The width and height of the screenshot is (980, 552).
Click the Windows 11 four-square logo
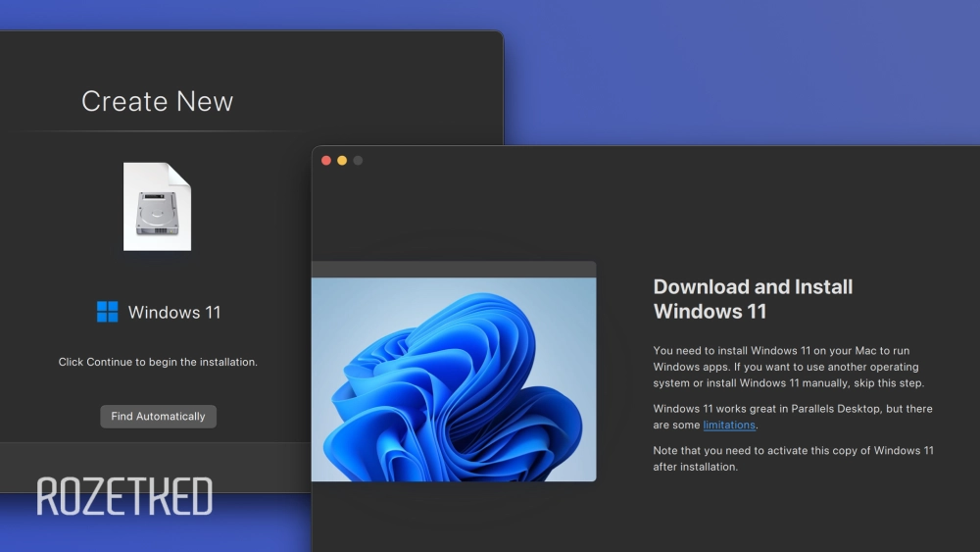point(107,312)
